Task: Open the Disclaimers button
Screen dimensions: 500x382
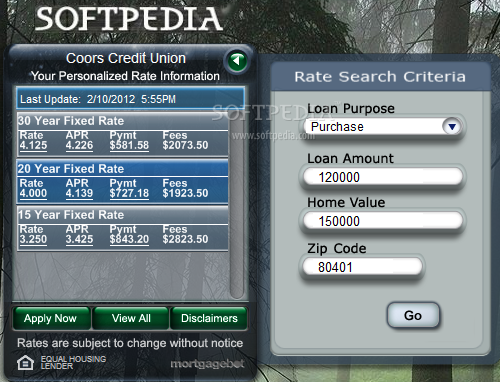Action: click(x=209, y=318)
